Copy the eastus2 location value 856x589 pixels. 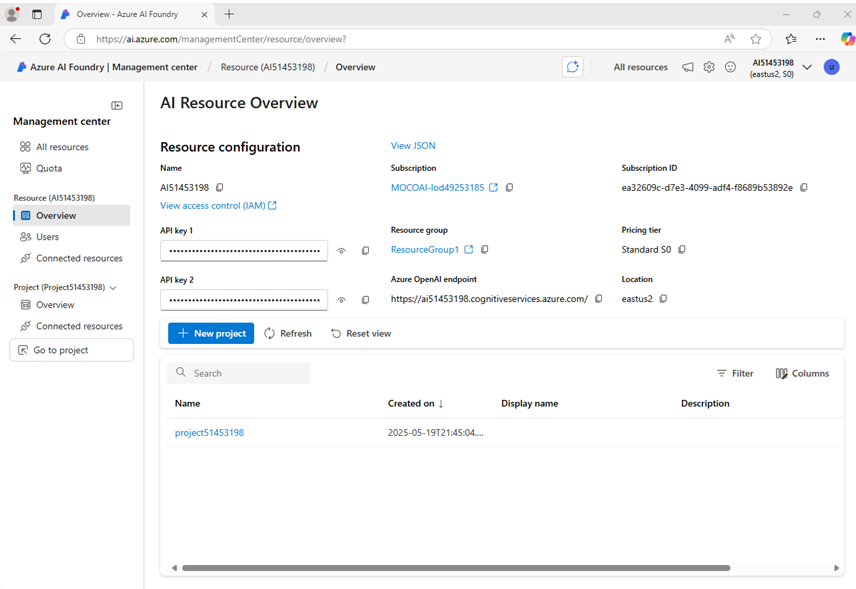click(x=663, y=299)
